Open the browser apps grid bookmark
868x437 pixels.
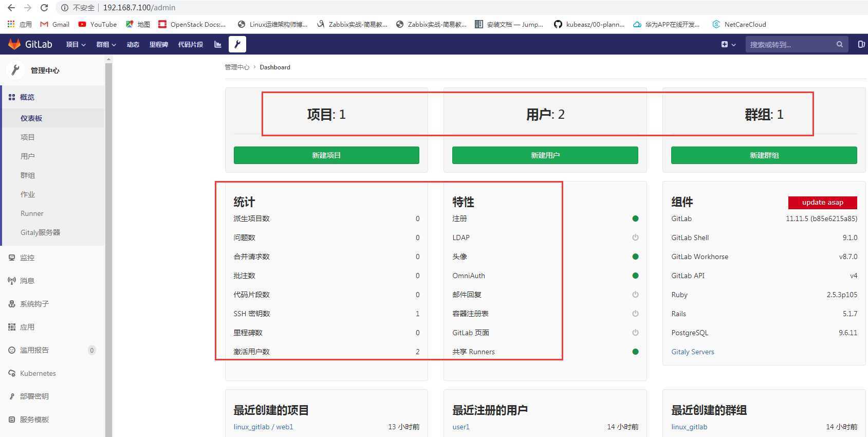click(x=19, y=24)
